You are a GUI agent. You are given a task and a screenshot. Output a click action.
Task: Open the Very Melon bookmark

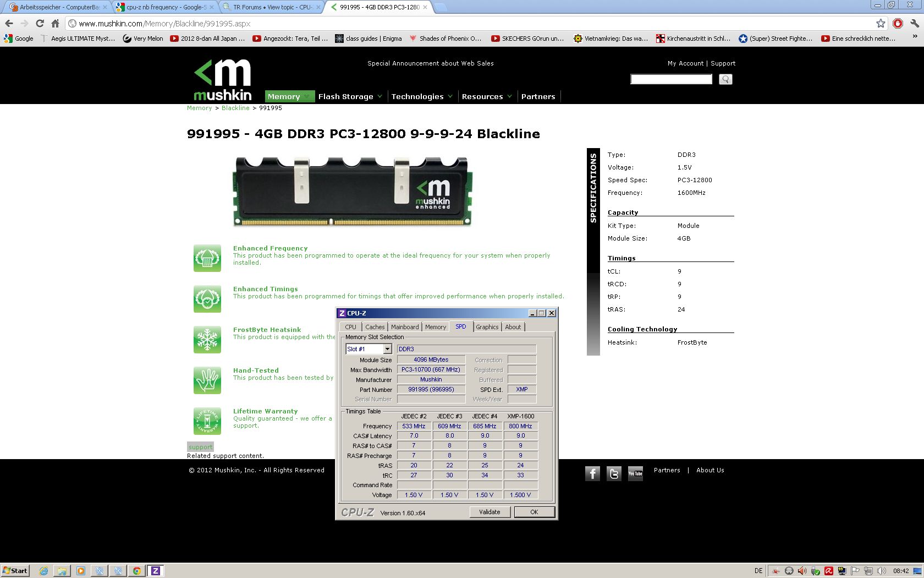143,39
